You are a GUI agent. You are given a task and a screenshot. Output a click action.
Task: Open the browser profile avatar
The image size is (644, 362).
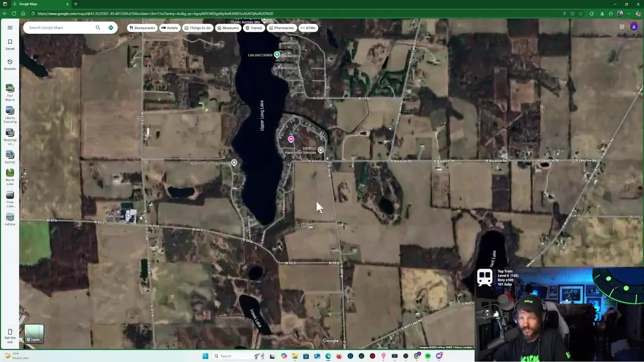tap(620, 14)
